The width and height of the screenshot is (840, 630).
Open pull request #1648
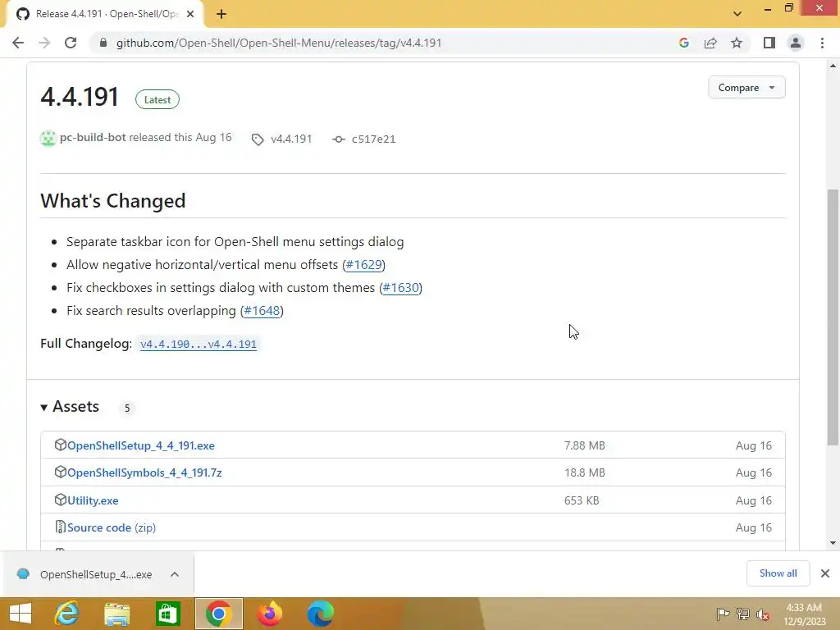tap(262, 311)
